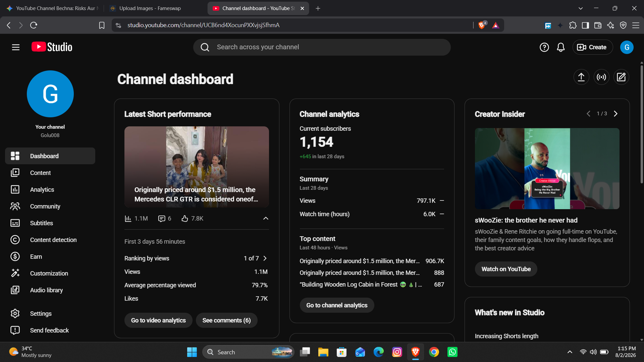Viewport: 644px width, 362px height.
Task: Click the Go live icon
Action: [601, 77]
